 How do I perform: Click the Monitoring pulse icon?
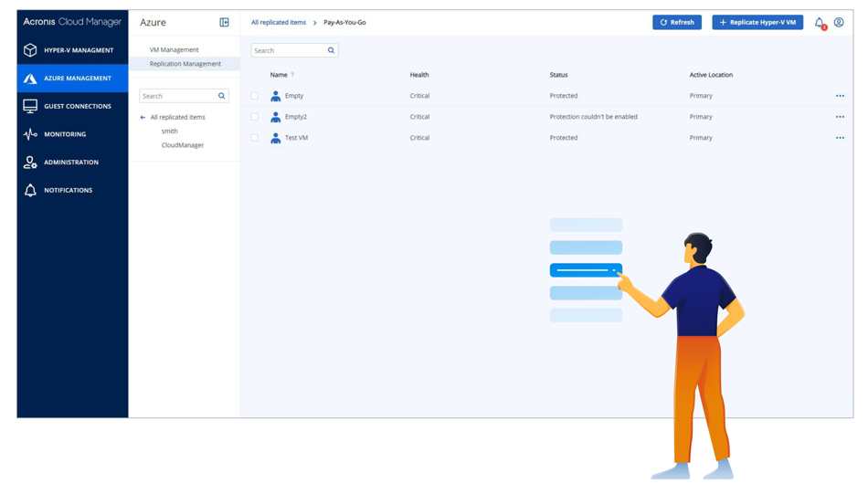30,134
